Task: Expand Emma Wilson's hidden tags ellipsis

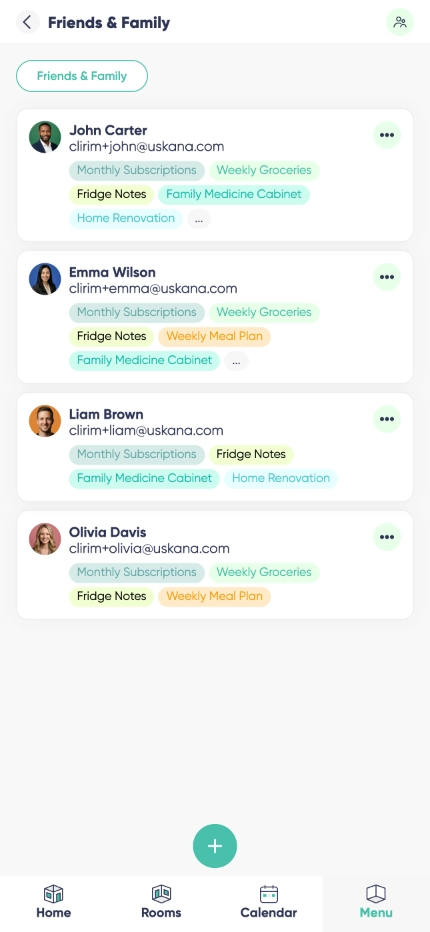Action: (236, 361)
